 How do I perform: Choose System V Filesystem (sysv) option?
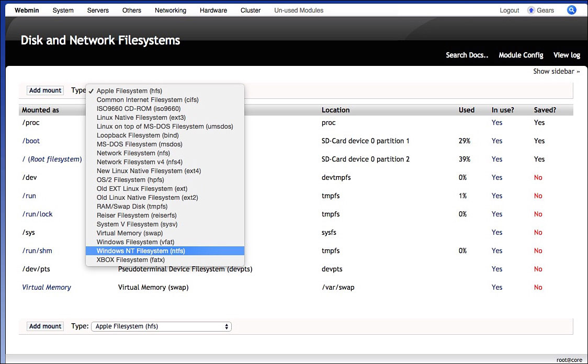click(165, 224)
